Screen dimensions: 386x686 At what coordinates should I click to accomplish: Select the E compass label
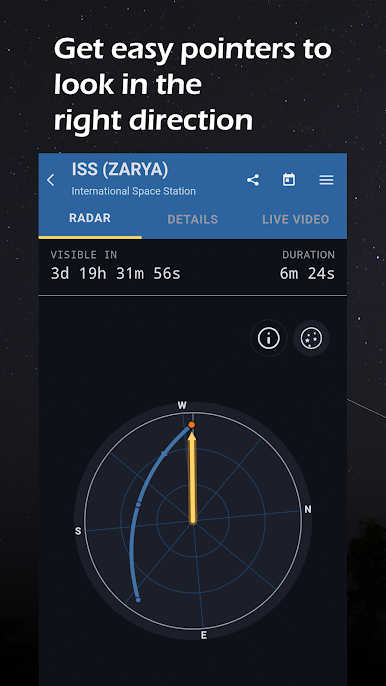point(204,636)
